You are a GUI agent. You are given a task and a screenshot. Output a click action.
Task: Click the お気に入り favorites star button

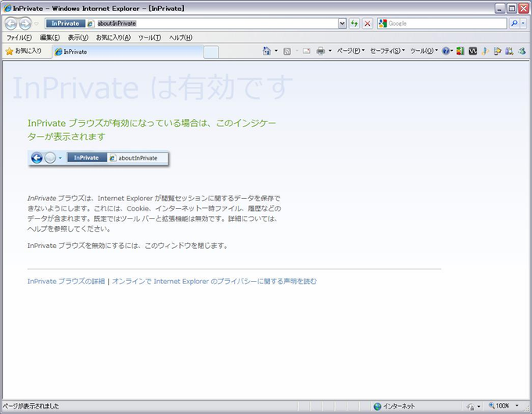[23, 51]
